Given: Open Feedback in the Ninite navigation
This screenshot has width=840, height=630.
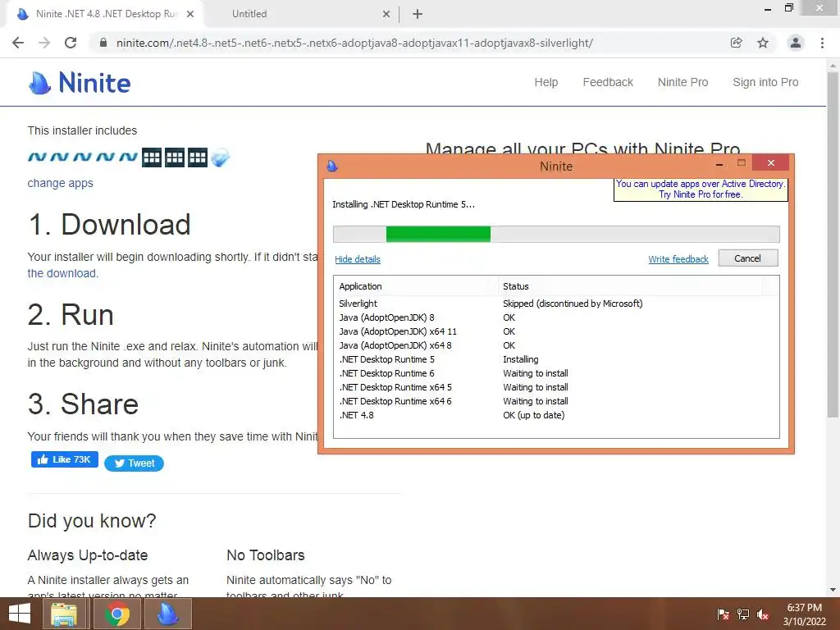Looking at the screenshot, I should (608, 83).
